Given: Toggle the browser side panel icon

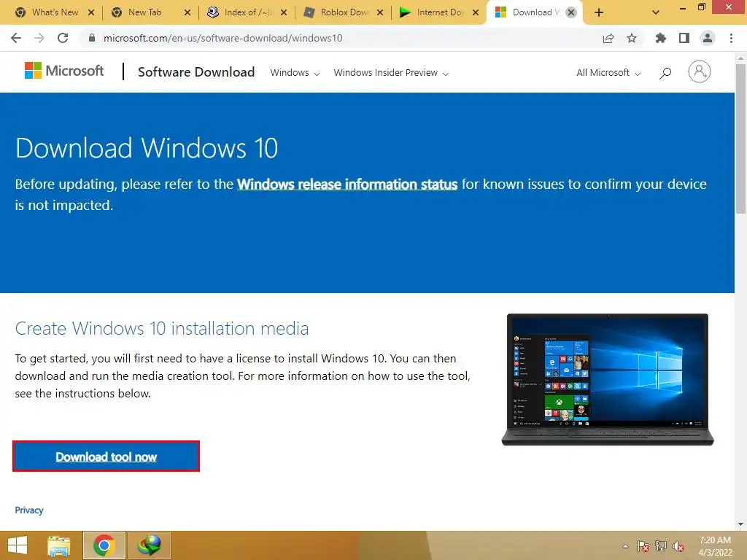Looking at the screenshot, I should (x=684, y=38).
